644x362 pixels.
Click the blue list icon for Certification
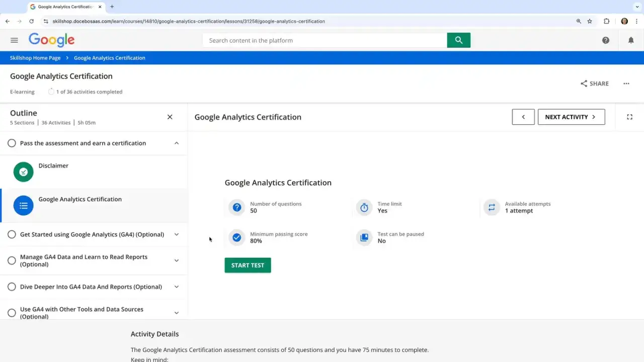coord(23,205)
